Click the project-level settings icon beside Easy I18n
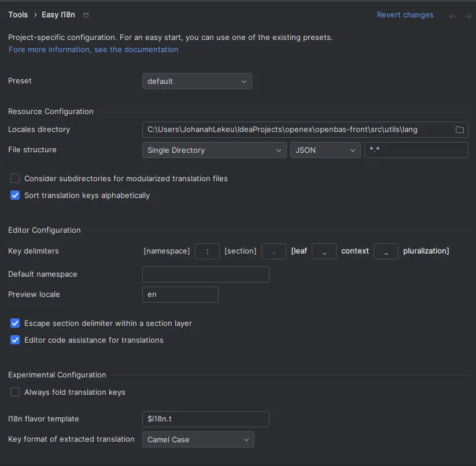The width and height of the screenshot is (476, 466). click(86, 15)
